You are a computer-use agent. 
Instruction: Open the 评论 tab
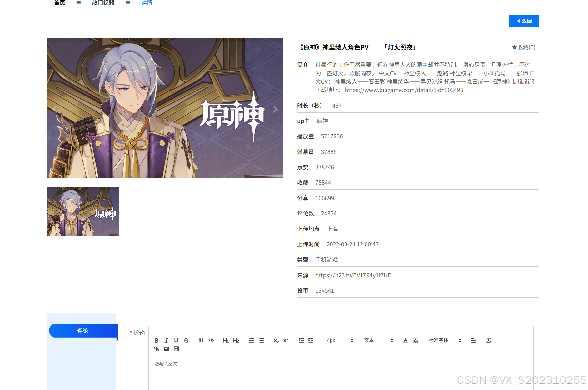pyautogui.click(x=83, y=331)
